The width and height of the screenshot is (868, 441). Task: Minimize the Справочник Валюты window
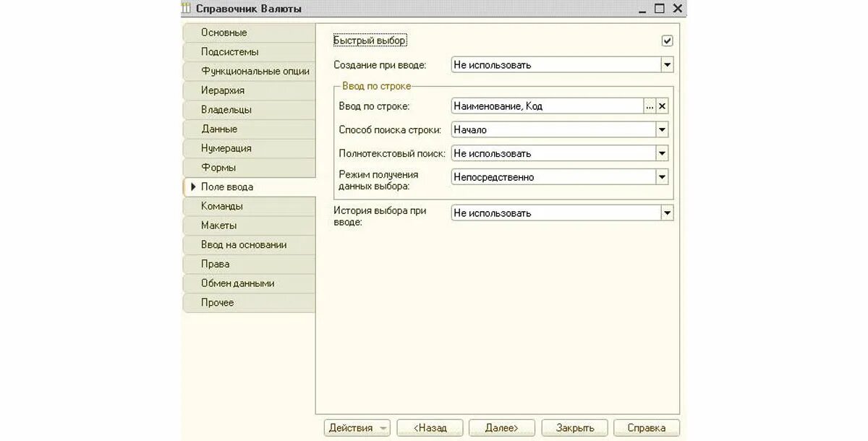(x=642, y=9)
